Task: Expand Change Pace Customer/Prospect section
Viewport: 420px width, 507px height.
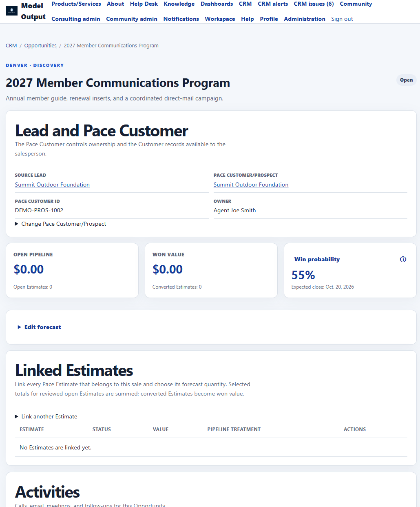Action: (x=60, y=224)
